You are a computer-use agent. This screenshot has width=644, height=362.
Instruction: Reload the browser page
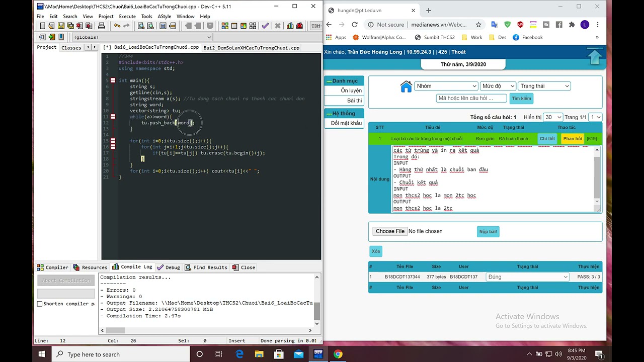(x=355, y=25)
